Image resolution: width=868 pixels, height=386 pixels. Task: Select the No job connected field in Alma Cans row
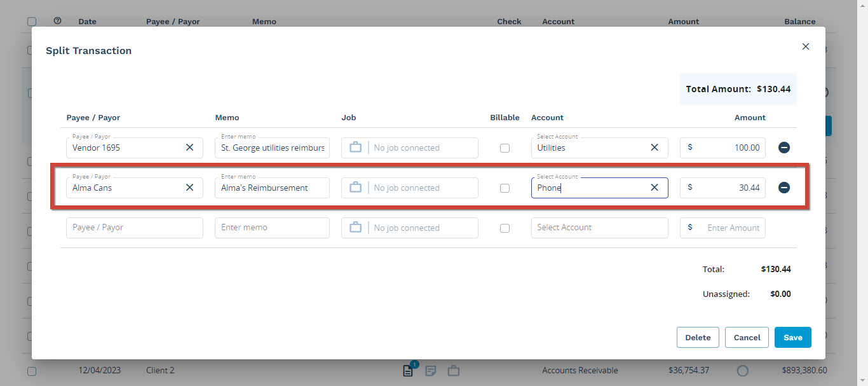(x=409, y=188)
